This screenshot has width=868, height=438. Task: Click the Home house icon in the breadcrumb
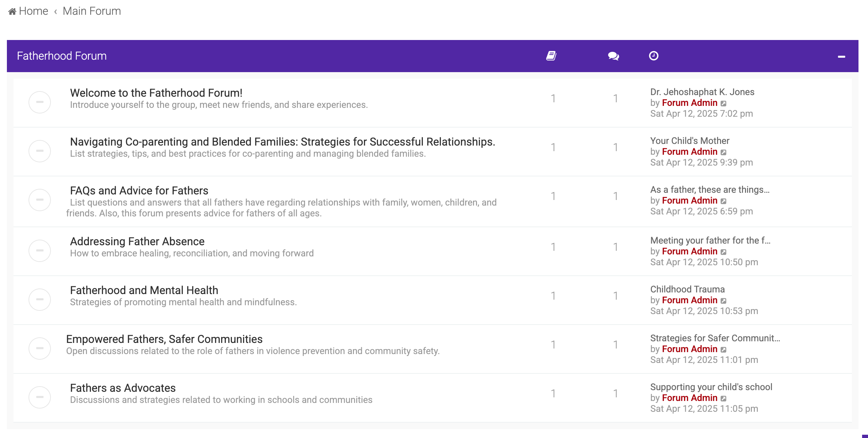coord(12,11)
